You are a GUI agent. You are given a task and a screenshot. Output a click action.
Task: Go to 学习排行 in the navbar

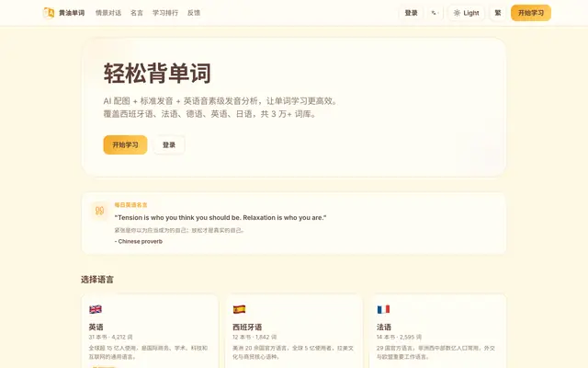click(165, 13)
